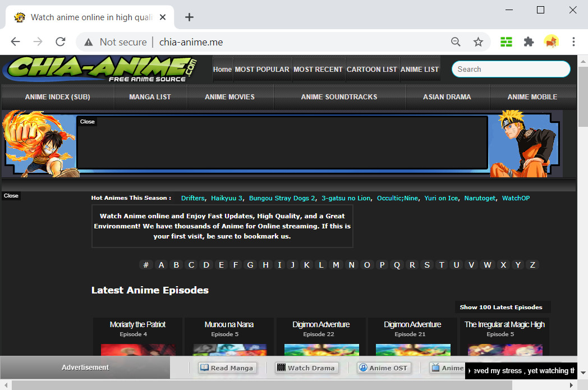Open the CARTOON LIST menu item
Image resolution: width=588 pixels, height=390 pixels.
pyautogui.click(x=372, y=69)
